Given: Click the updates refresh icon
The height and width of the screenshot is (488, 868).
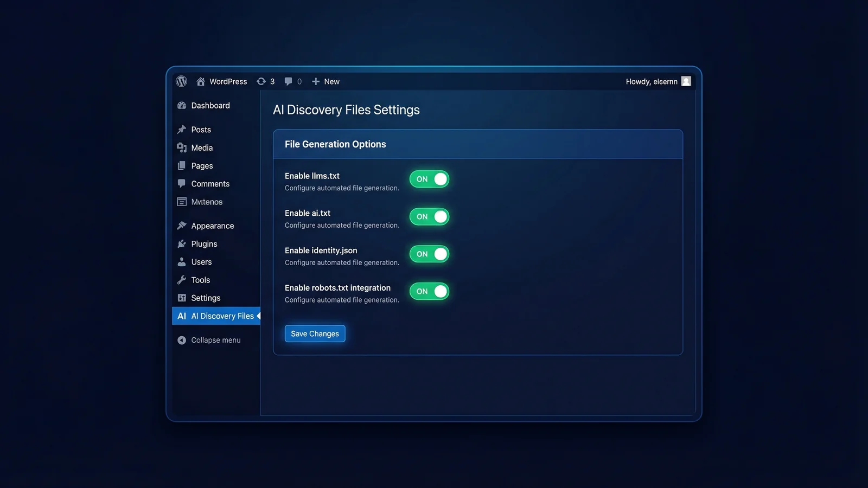Looking at the screenshot, I should (261, 81).
